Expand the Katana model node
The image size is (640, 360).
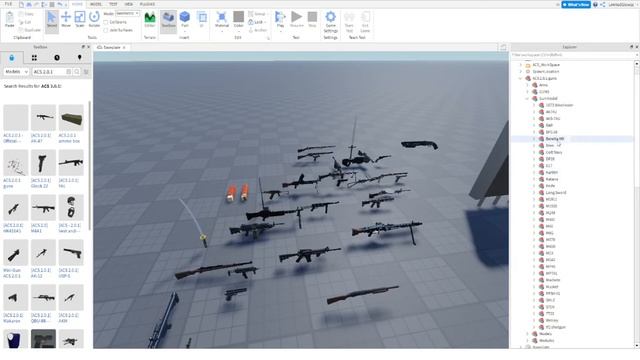click(534, 179)
